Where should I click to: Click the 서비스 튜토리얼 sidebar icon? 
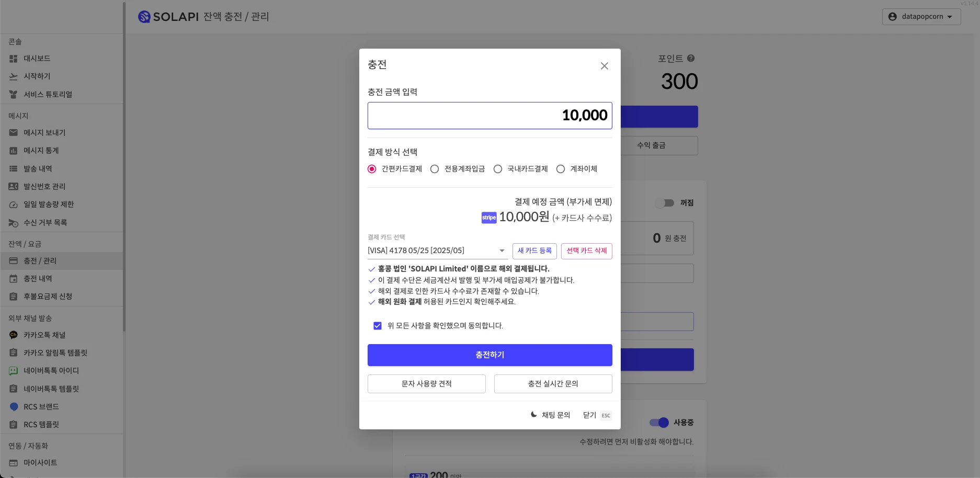(x=14, y=95)
